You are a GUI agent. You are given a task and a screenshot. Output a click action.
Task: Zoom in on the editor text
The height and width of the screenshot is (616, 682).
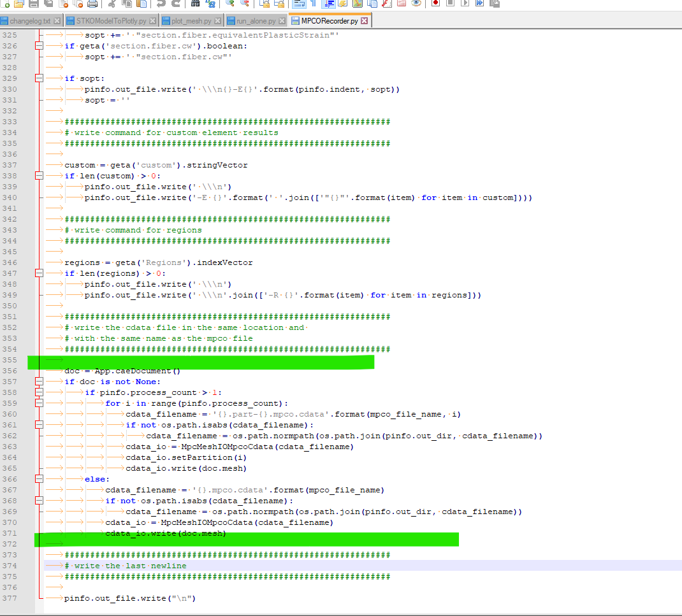point(229,3)
